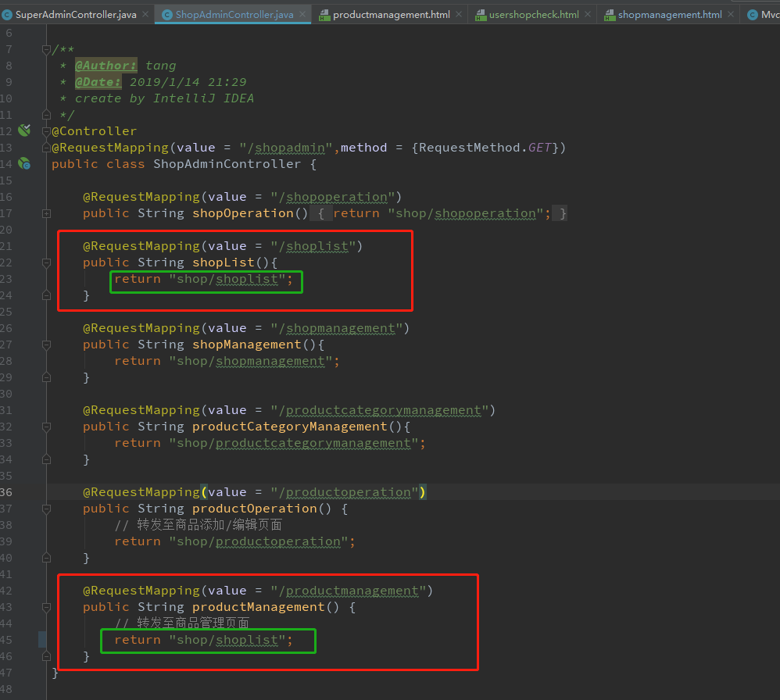Collapse the shopManagement method fold marker
The height and width of the screenshot is (700, 780).
click(x=46, y=345)
